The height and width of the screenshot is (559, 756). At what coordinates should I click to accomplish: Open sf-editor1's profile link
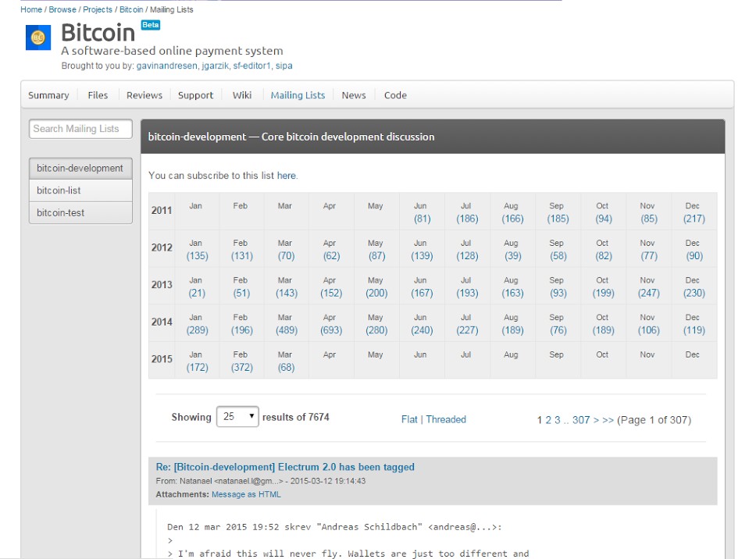coord(252,66)
